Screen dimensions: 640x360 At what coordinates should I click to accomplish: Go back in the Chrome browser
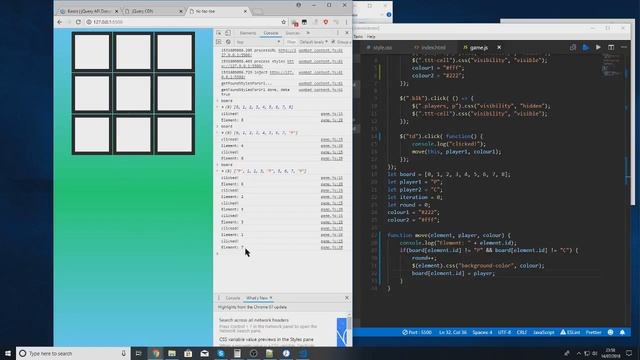pyautogui.click(x=60, y=22)
